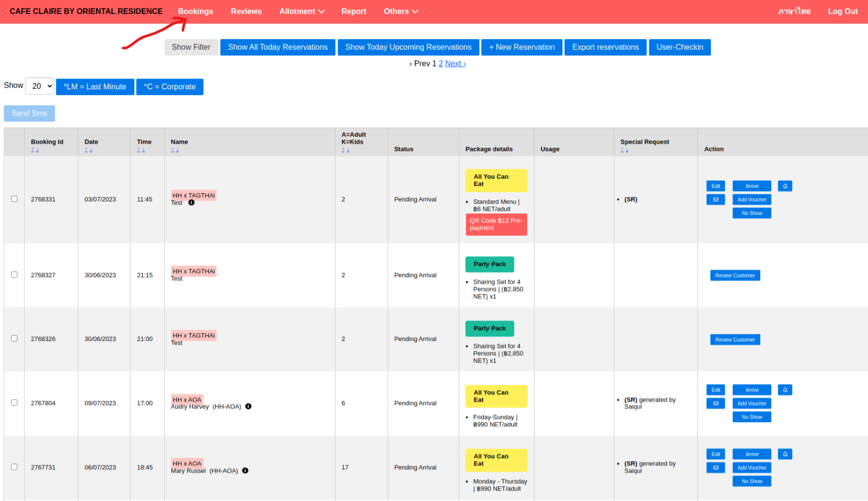Expand the Others dropdown menu
Screen dimensions: 868x501
401,11
